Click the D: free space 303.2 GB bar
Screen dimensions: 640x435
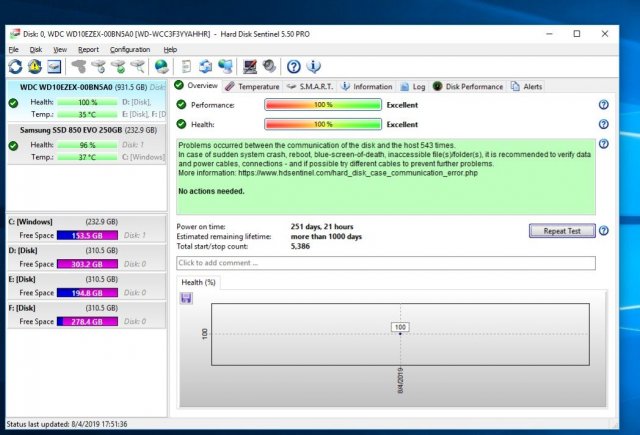[x=87, y=264]
